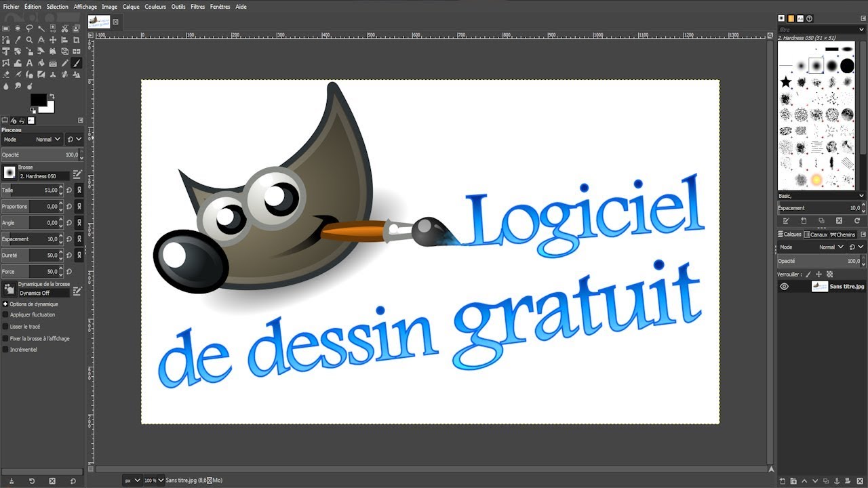Enable Lisser le tracé checkbox

(x=5, y=326)
